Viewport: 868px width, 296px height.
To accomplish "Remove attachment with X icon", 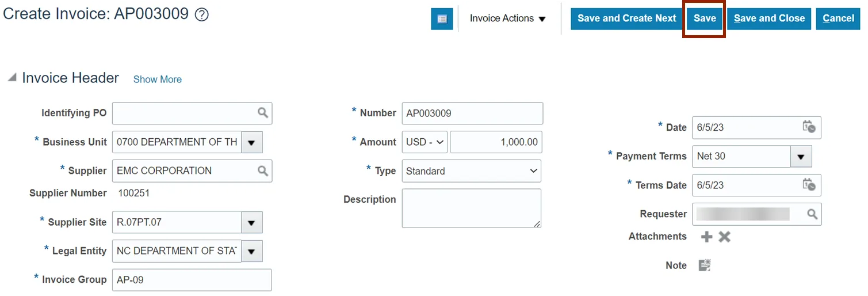I will (725, 237).
